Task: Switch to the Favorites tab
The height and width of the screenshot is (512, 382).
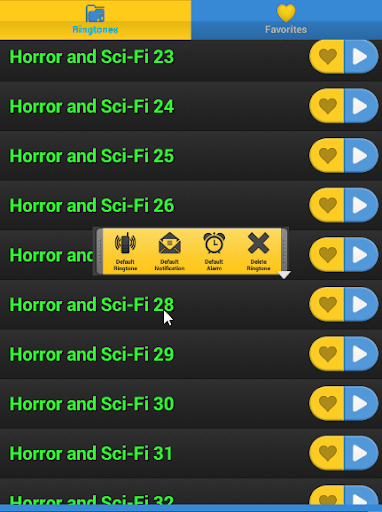Action: [286, 20]
